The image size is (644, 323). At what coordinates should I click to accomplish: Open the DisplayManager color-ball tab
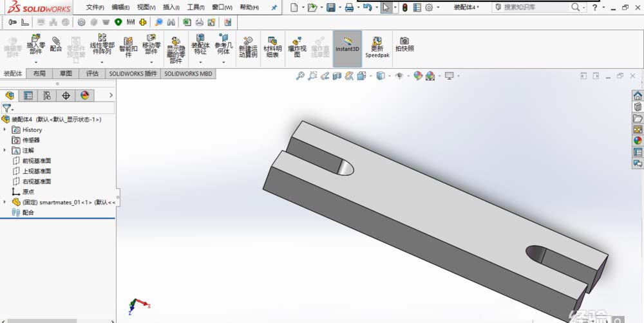click(x=84, y=95)
